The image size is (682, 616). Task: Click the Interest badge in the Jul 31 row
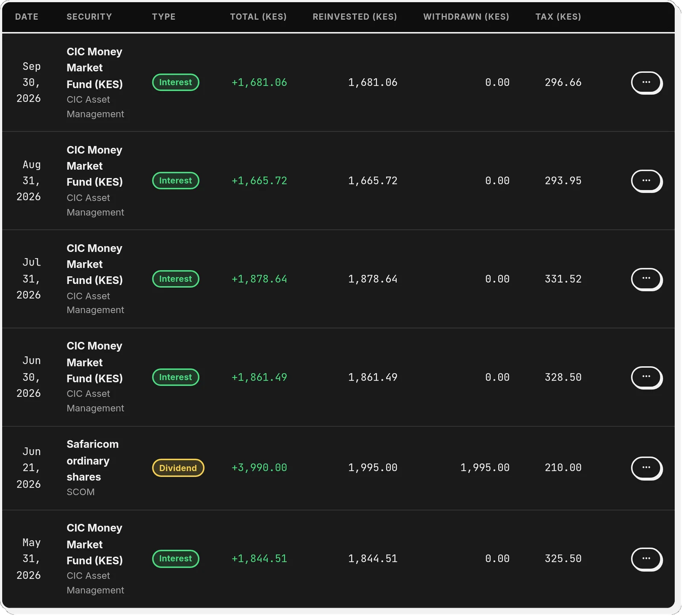point(176,279)
